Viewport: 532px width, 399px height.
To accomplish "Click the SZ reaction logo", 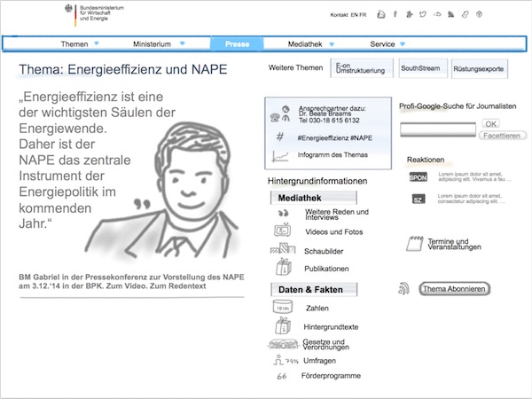I will coord(419,199).
